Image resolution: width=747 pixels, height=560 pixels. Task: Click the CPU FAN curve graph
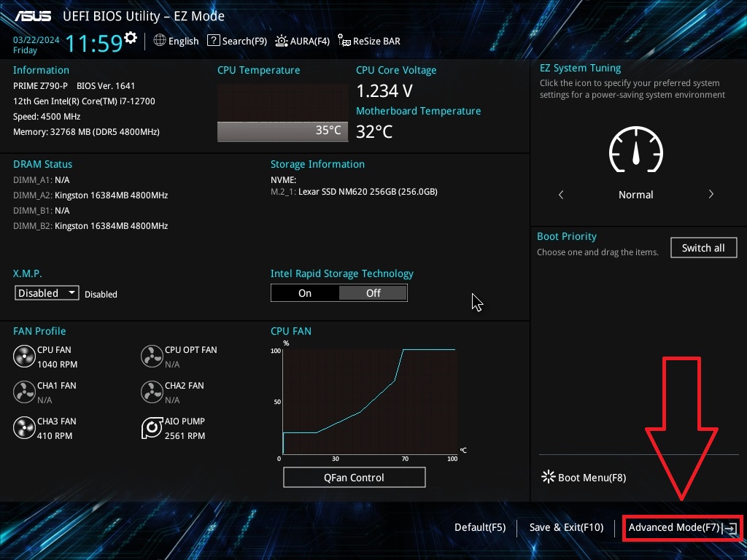(x=368, y=401)
